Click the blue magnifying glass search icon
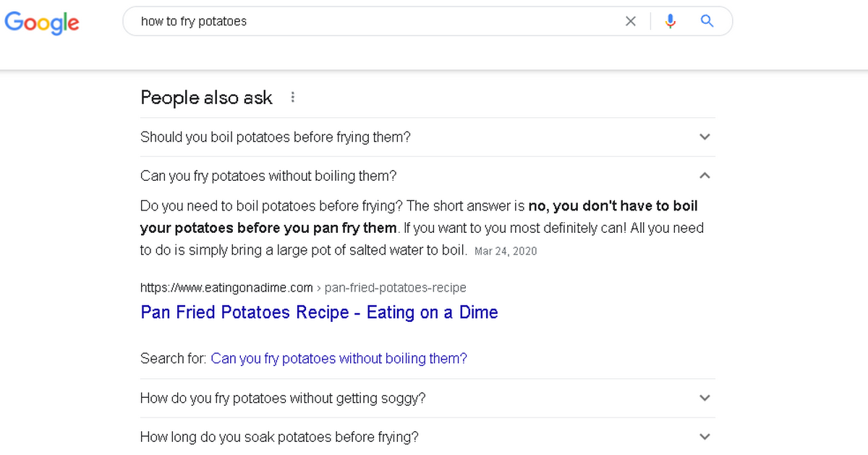 coord(707,21)
